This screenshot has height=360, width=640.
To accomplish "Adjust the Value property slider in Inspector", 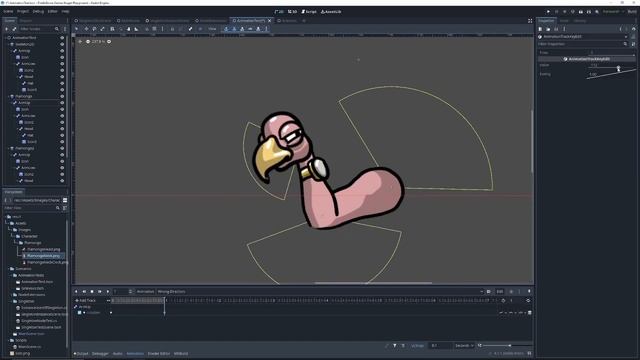I will (x=611, y=66).
